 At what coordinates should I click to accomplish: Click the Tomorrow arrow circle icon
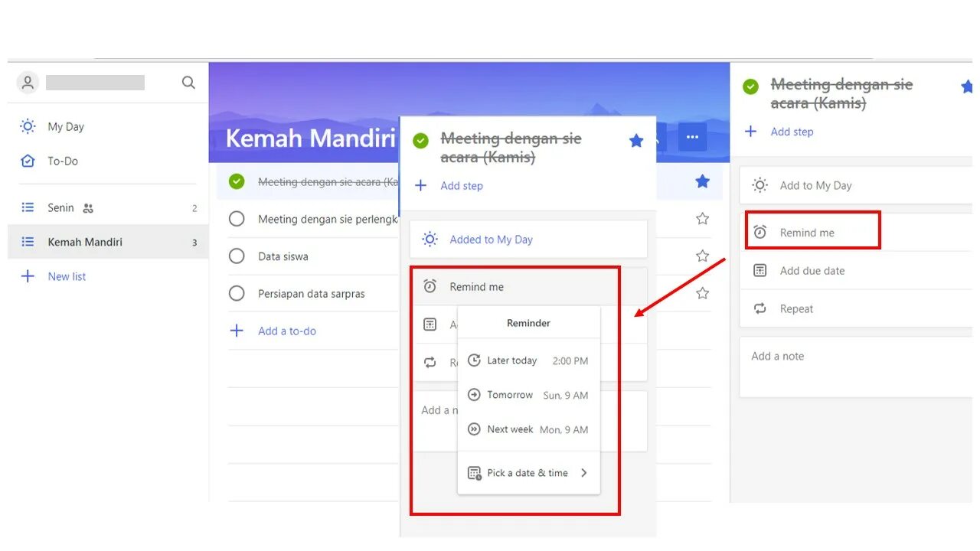474,395
